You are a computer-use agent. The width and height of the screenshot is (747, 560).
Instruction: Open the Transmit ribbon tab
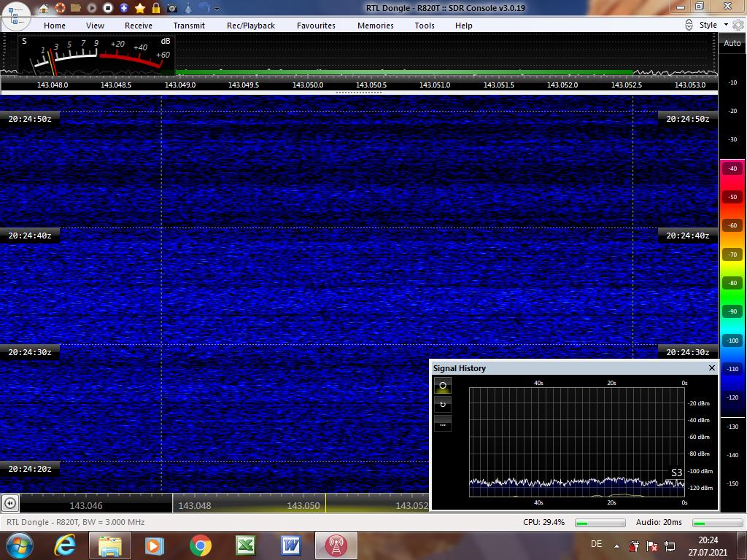189,26
